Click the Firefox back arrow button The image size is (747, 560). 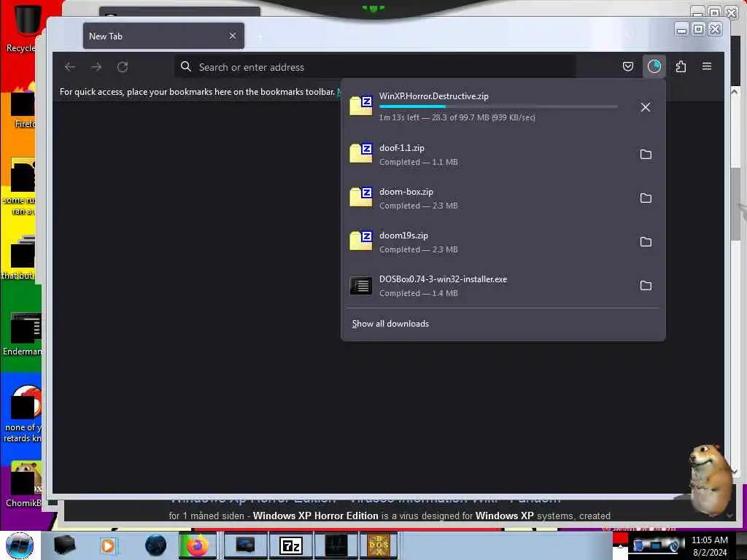70,67
